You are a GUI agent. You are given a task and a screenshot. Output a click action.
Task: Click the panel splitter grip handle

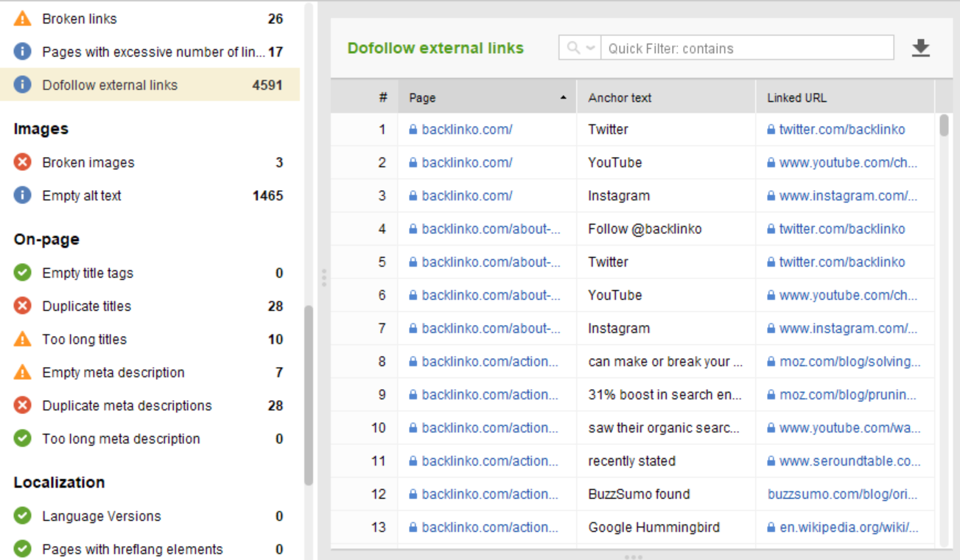tap(323, 278)
